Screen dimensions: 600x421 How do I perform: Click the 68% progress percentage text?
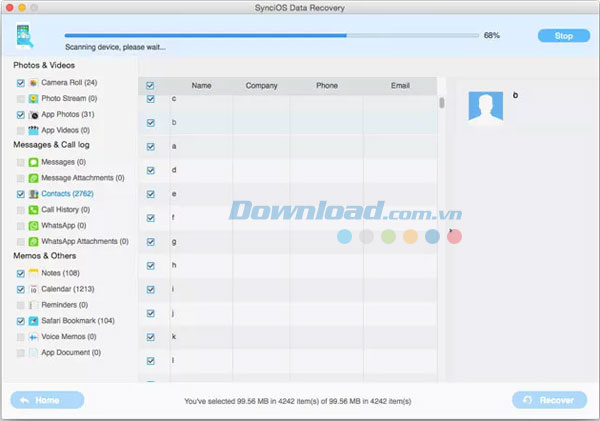click(x=492, y=36)
